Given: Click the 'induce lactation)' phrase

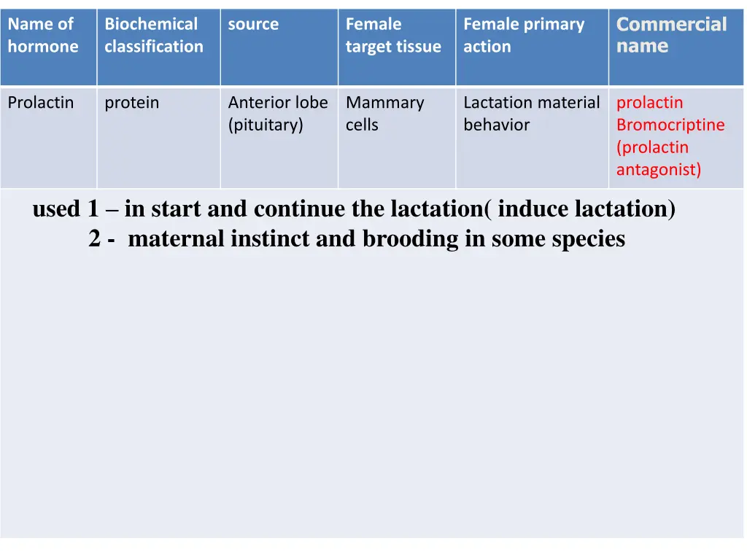Looking at the screenshot, I should (x=587, y=209).
